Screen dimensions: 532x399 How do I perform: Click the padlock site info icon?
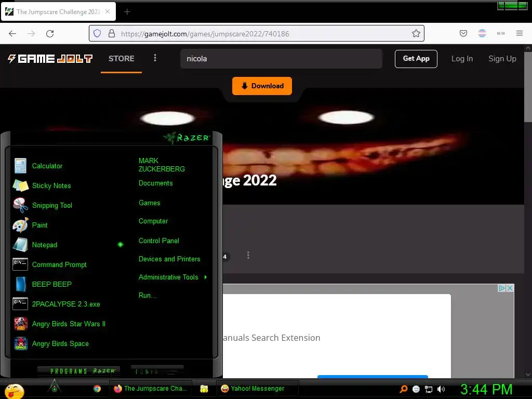click(111, 33)
